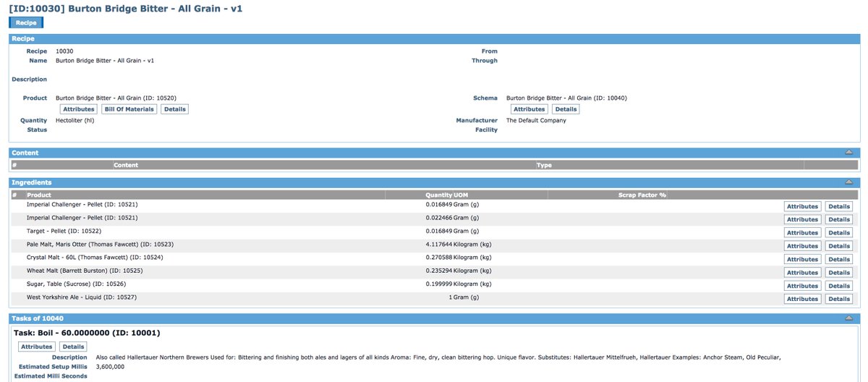The image size is (868, 382).
Task: Click the schema value with ID 10040
Action: (x=566, y=98)
